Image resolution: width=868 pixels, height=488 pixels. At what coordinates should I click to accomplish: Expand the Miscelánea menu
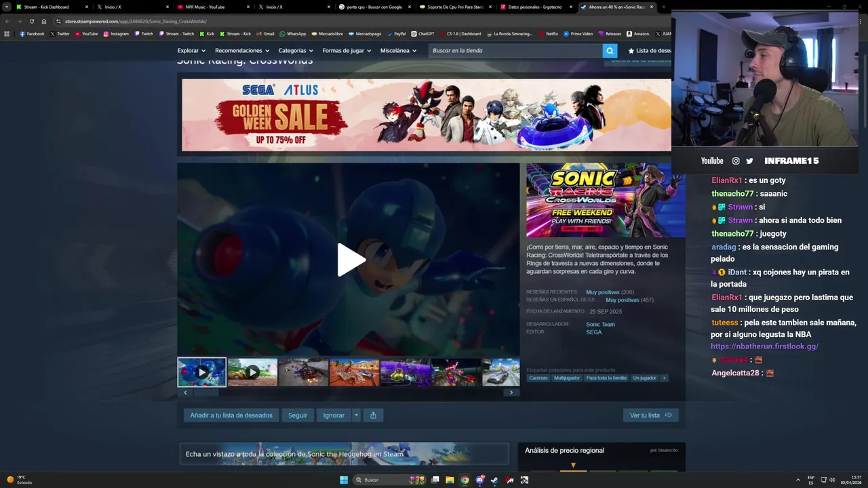click(398, 51)
